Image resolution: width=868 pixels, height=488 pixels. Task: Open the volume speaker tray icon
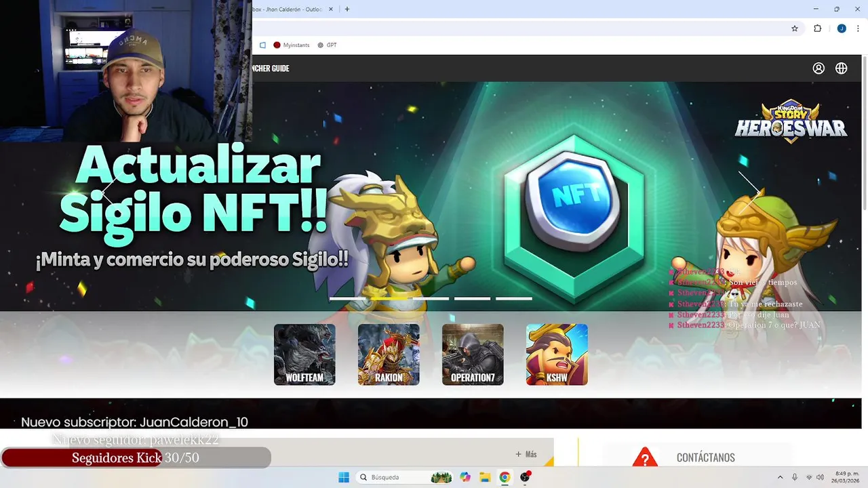(821, 477)
